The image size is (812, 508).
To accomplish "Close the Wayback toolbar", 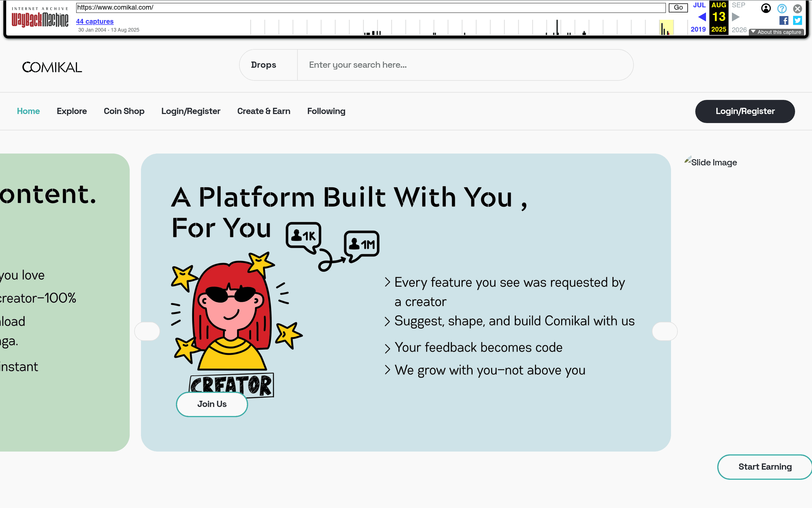I will tap(798, 8).
